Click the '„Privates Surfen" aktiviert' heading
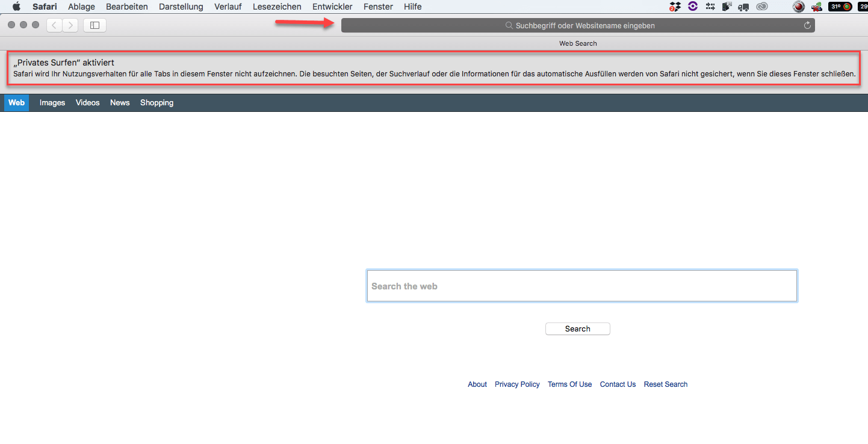 (x=64, y=63)
